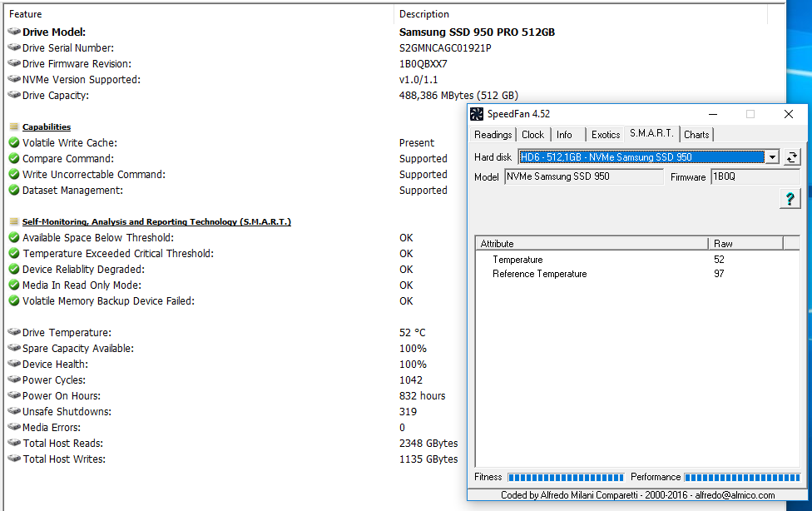Screen dimensions: 812x511
Task: Click the Description column header
Action: tap(581, 14)
